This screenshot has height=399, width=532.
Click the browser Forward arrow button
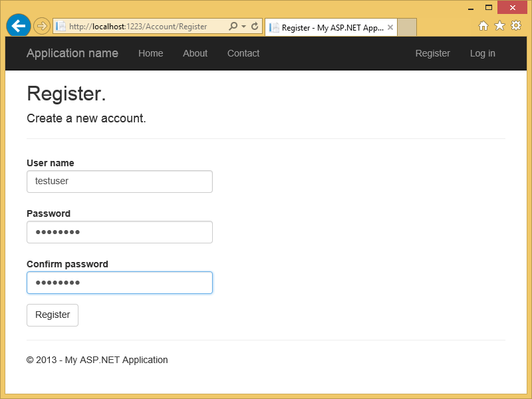[x=42, y=26]
